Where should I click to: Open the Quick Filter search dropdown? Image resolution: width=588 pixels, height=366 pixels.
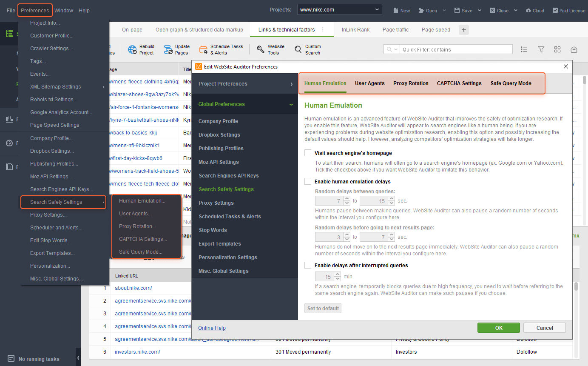pos(392,49)
